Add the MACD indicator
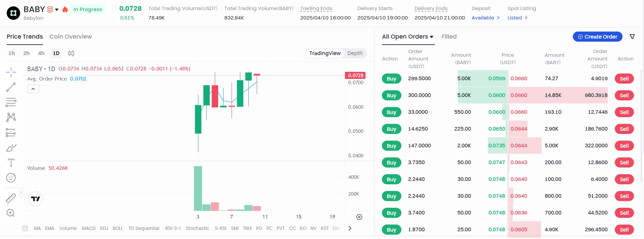Viewport: 644px width, 239px height. [x=89, y=228]
